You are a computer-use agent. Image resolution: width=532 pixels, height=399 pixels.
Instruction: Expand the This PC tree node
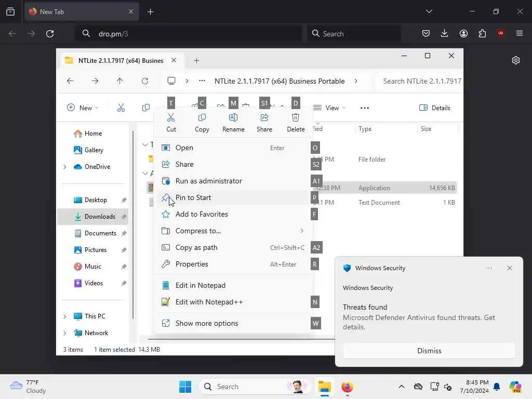point(65,316)
